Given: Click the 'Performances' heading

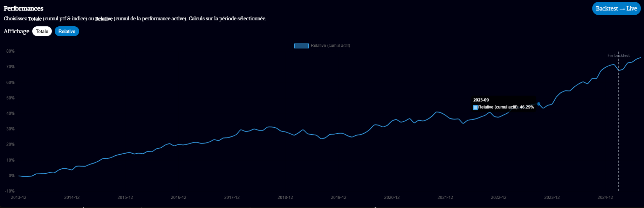Looking at the screenshot, I should coord(23,8).
